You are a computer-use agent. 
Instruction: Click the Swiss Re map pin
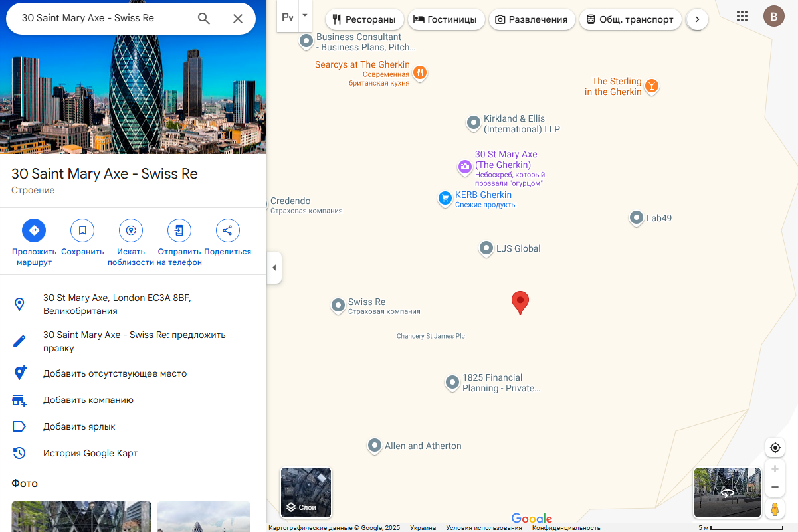point(338,306)
